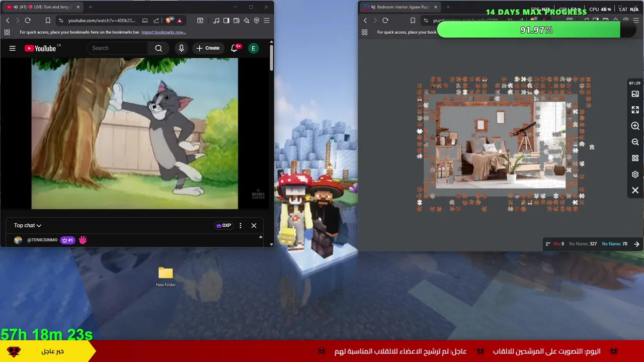
Task: Expand the players score arrow
Action: pyautogui.click(x=636, y=244)
